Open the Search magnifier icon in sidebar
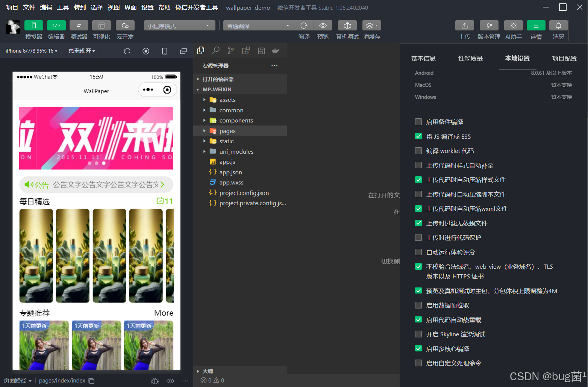Image resolution: width=588 pixels, height=387 pixels. coord(216,50)
